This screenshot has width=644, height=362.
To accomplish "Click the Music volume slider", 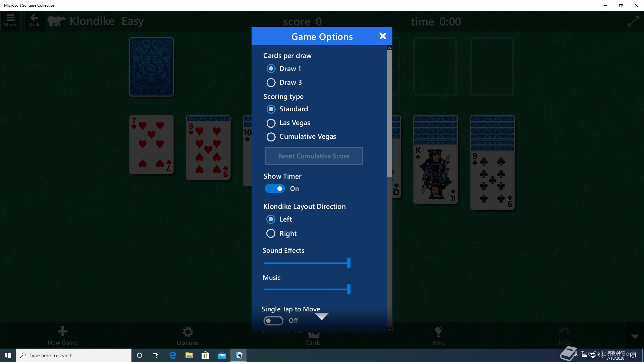I will (x=307, y=289).
